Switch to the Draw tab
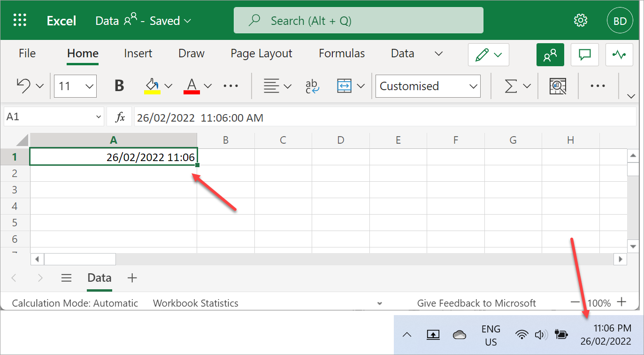Screen dimensions: 644x355 click(x=192, y=54)
